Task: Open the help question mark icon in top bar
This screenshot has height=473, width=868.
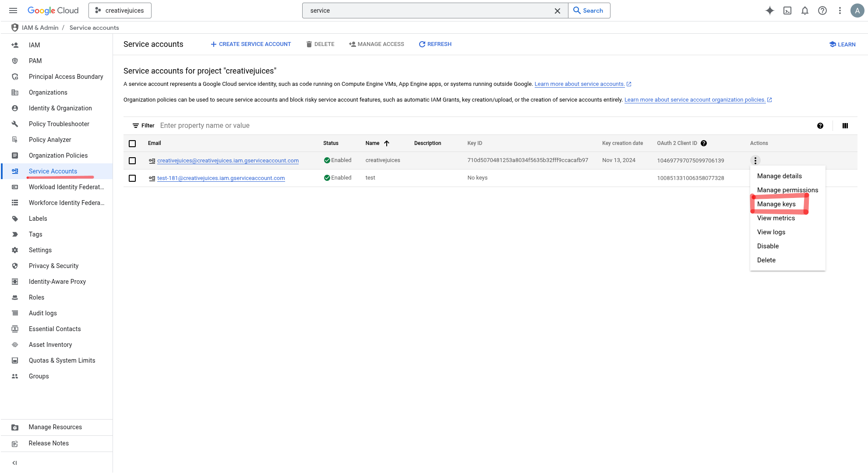Action: [822, 11]
